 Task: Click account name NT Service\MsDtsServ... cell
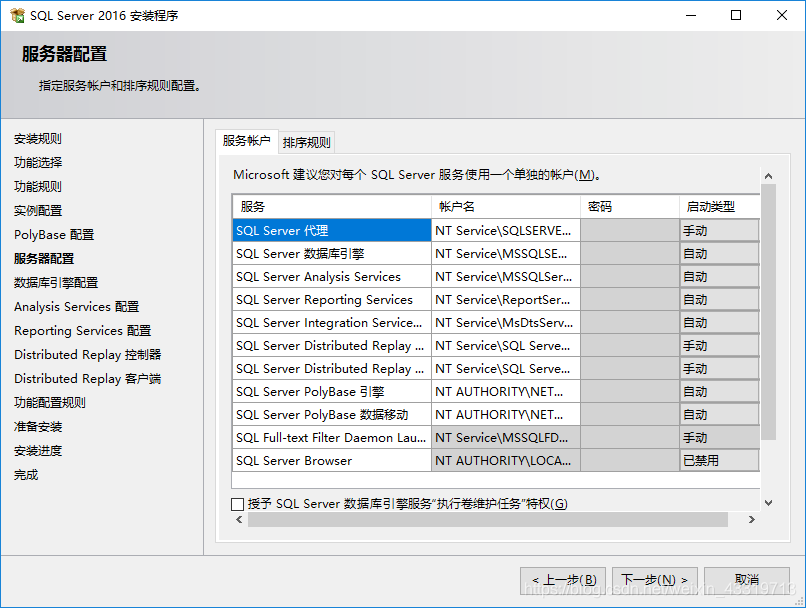point(506,323)
